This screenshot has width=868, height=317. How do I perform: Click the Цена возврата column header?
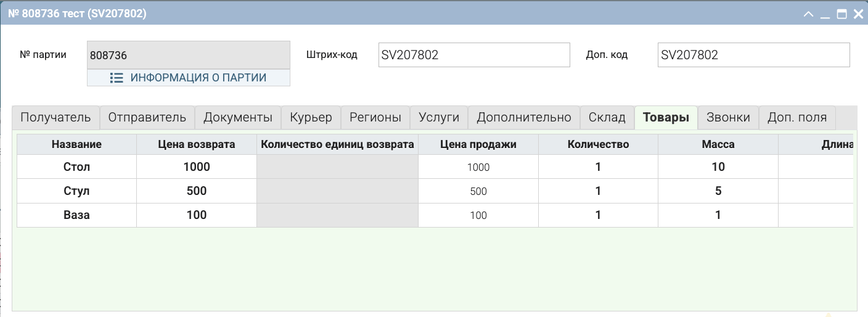point(197,144)
